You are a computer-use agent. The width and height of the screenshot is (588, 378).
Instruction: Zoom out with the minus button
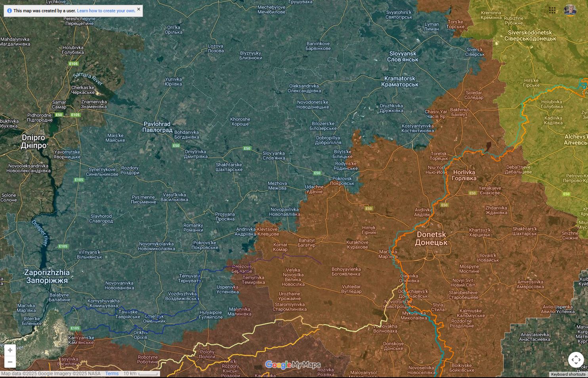[x=10, y=362]
